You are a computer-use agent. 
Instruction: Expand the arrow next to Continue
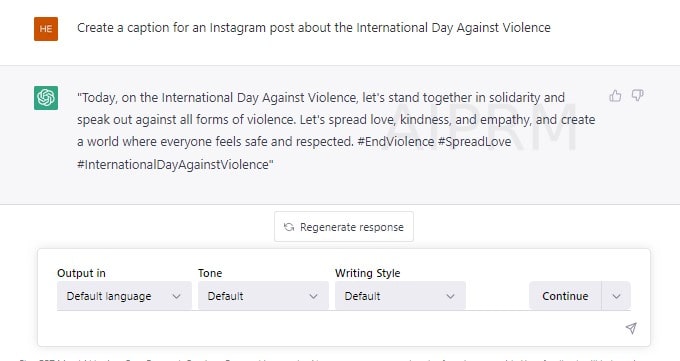click(616, 296)
